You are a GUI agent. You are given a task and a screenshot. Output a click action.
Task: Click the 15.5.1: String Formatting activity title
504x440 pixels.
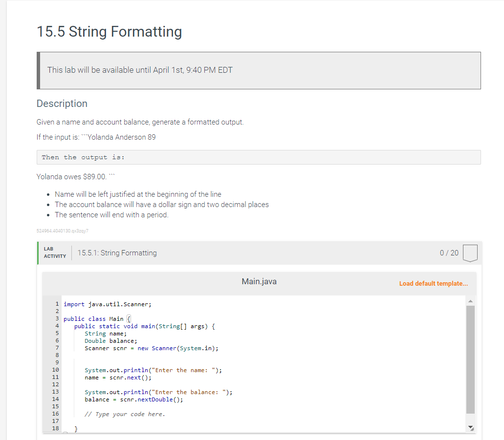(117, 253)
